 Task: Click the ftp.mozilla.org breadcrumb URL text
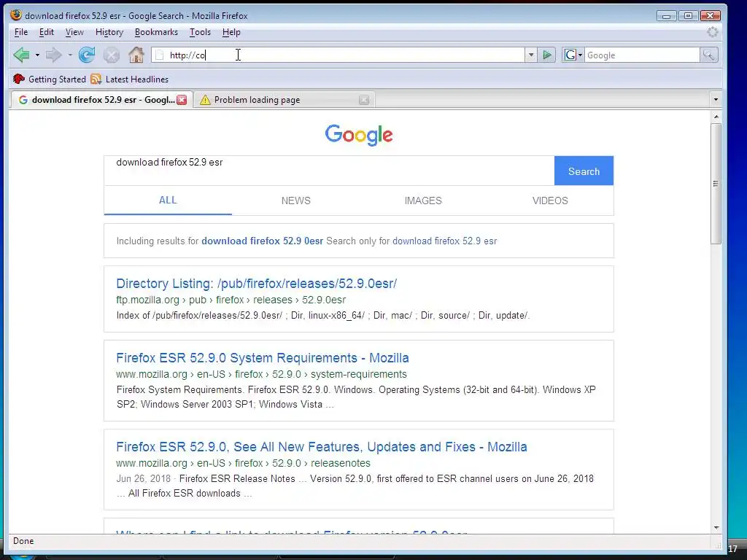(231, 300)
